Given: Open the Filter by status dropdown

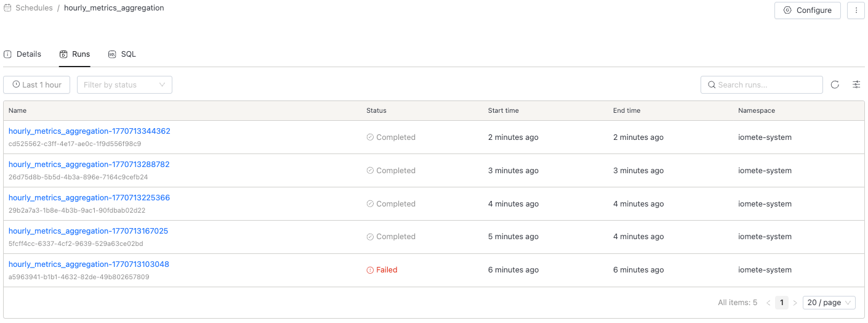Looking at the screenshot, I should point(124,85).
